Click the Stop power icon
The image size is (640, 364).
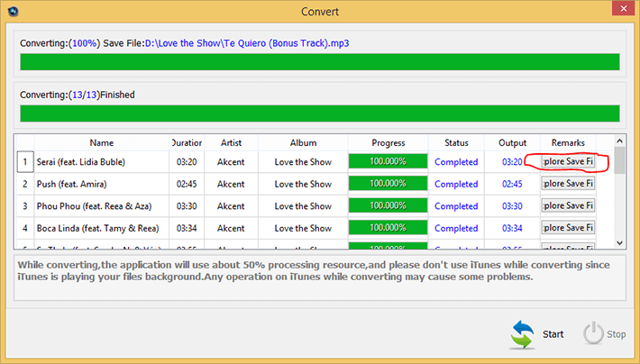[x=593, y=333]
